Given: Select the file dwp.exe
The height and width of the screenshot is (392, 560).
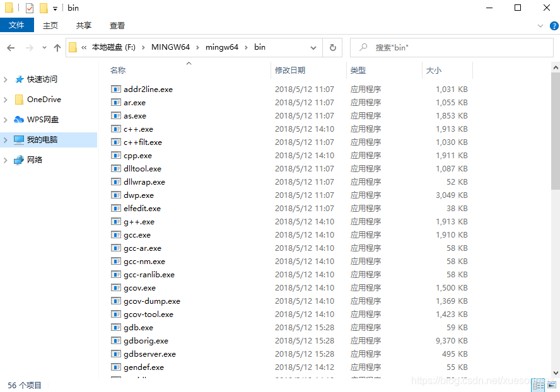Looking at the screenshot, I should point(139,195).
